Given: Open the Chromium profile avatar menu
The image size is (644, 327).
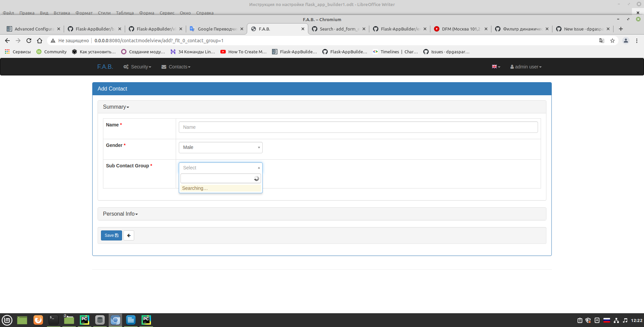Looking at the screenshot, I should [626, 41].
